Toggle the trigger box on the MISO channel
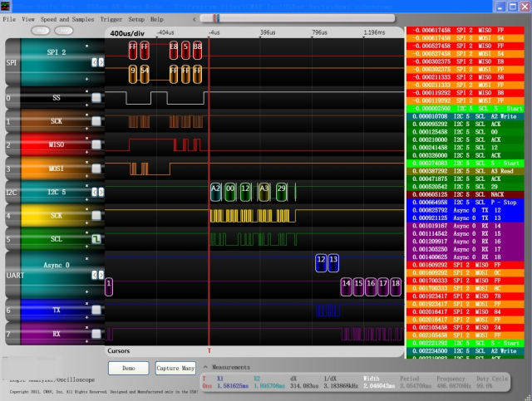The width and height of the screenshot is (532, 401). point(96,144)
